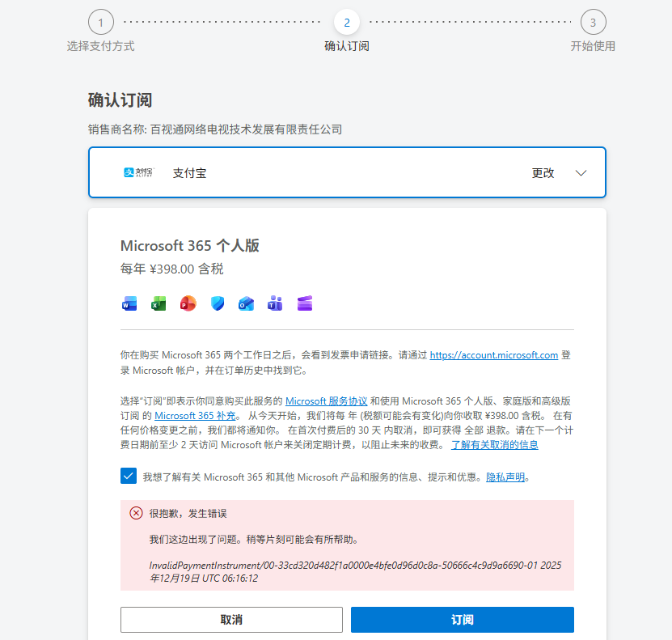Click the Alipay logo icon

click(138, 172)
